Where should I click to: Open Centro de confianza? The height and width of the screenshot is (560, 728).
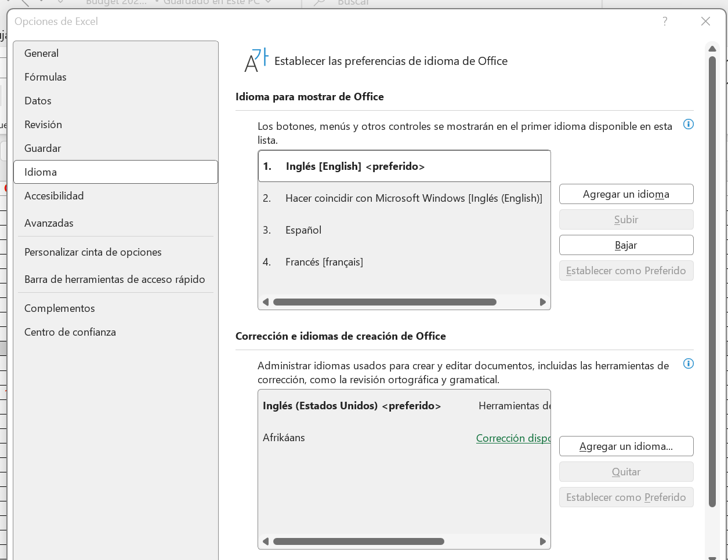click(115, 332)
